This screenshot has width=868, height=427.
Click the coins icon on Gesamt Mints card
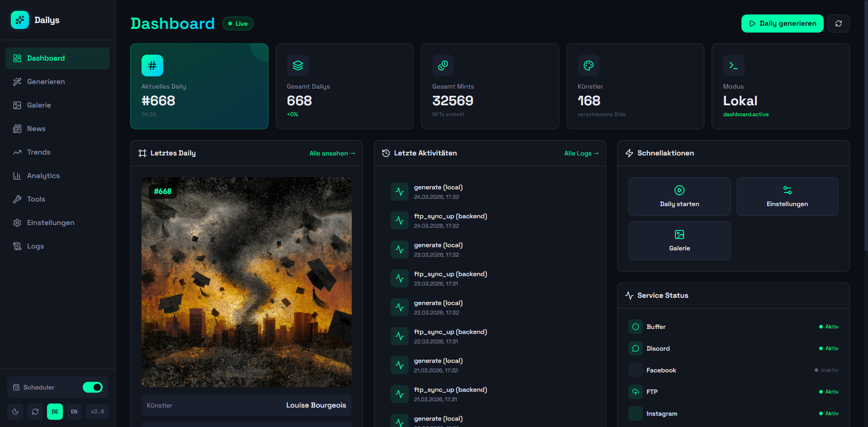[x=443, y=66]
